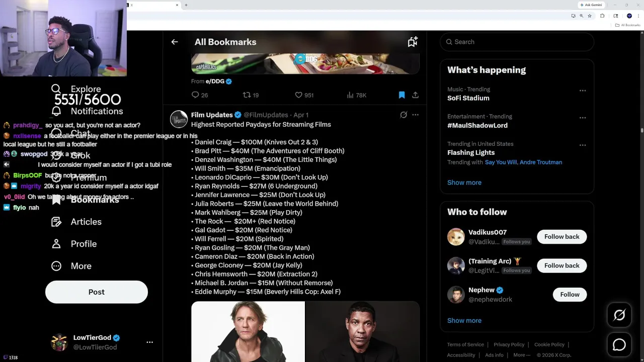Open more options on Film Updates post
The width and height of the screenshot is (644, 362).
(415, 115)
